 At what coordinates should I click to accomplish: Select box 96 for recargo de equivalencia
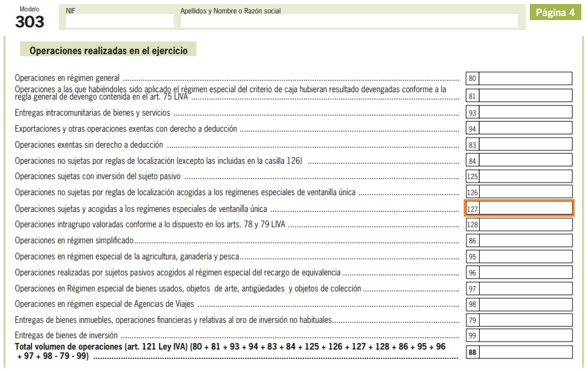[525, 272]
